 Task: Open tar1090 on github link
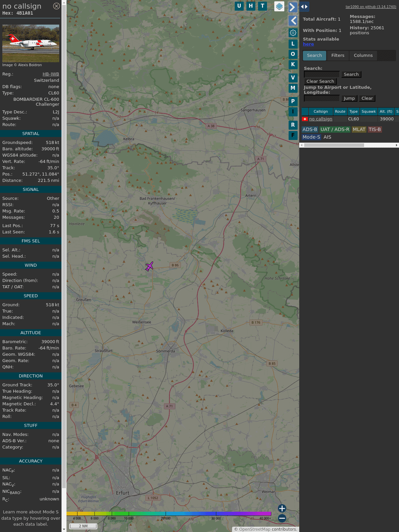[x=371, y=7]
